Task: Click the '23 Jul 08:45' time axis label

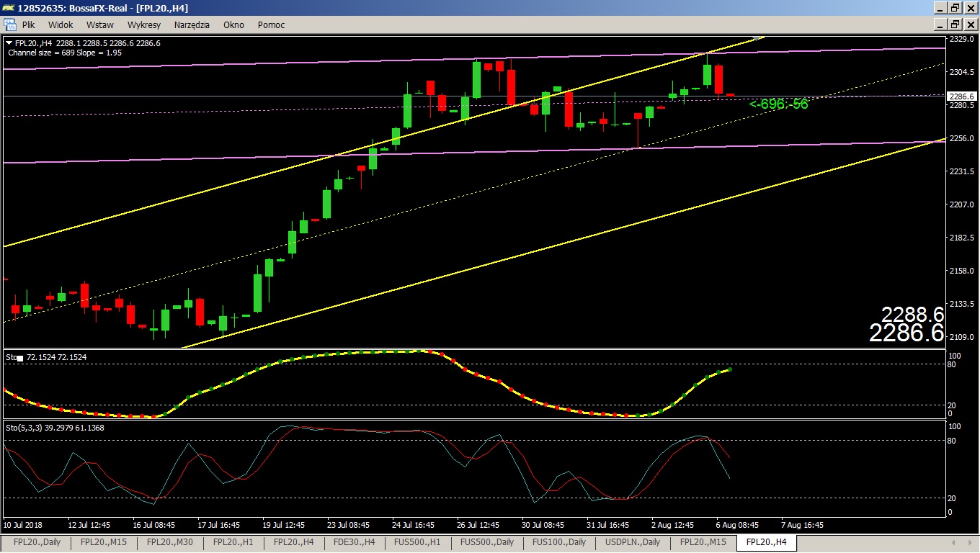Action: click(x=349, y=525)
